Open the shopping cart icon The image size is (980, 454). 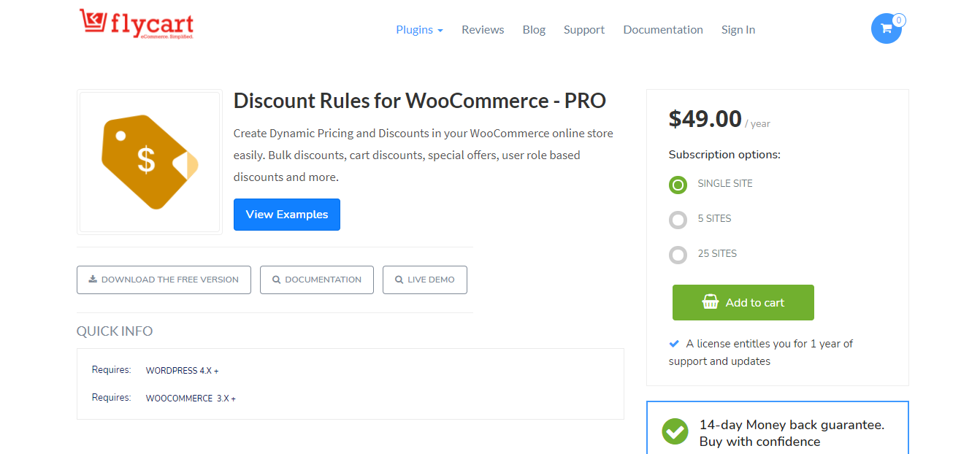pyautogui.click(x=886, y=28)
